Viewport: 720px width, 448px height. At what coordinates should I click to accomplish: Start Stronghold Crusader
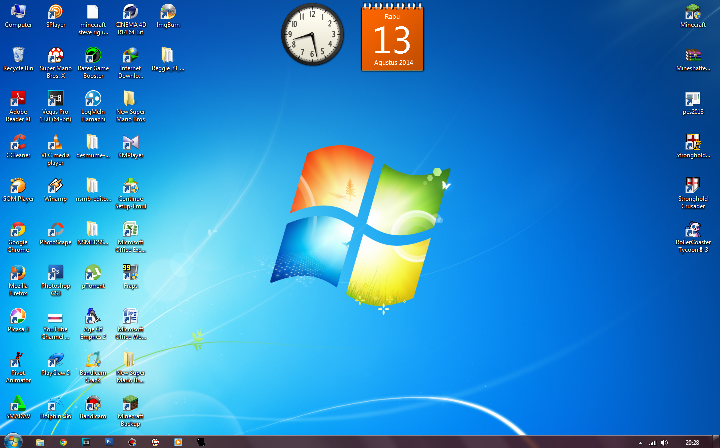tap(693, 194)
